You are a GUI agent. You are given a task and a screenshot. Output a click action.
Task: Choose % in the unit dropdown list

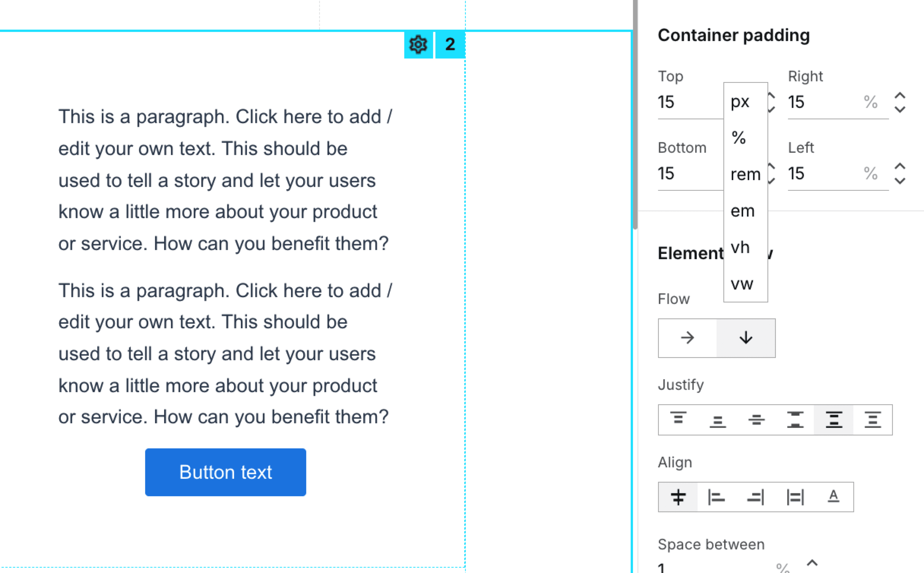pos(745,138)
